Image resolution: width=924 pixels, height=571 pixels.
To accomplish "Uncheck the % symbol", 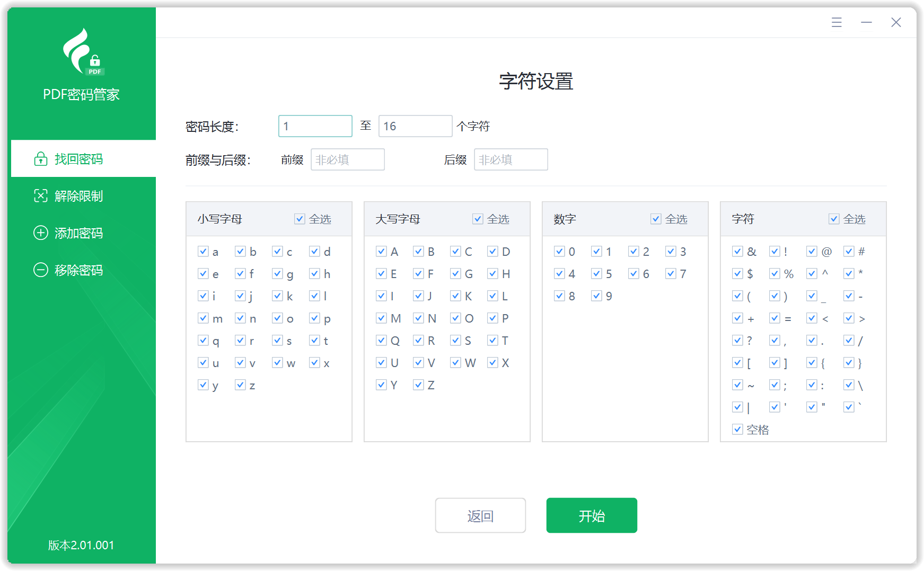I will coord(775,273).
